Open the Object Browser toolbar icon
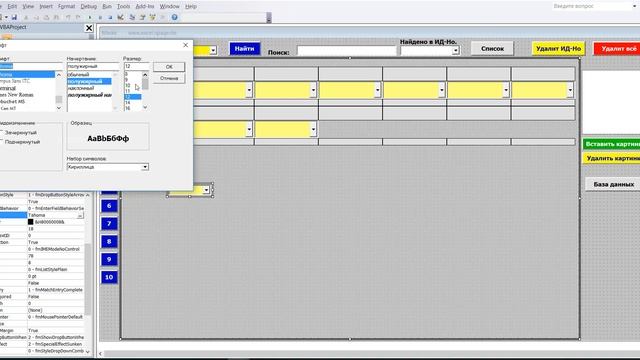This screenshot has width=640, height=360. [x=153, y=18]
